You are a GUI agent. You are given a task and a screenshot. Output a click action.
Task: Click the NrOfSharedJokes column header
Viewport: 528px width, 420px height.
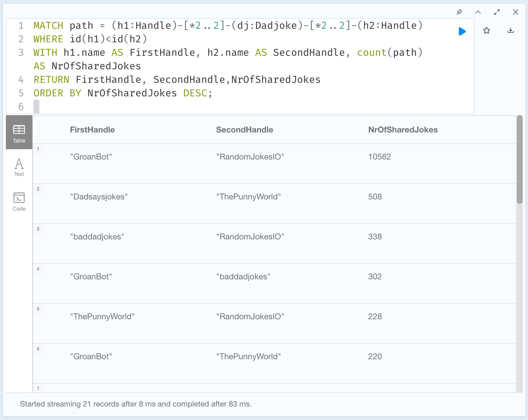pyautogui.click(x=403, y=130)
